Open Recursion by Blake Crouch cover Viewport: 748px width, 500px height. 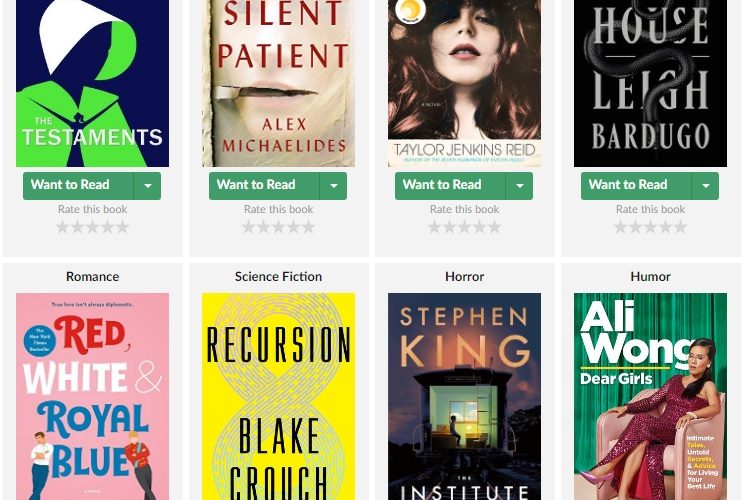click(279, 396)
